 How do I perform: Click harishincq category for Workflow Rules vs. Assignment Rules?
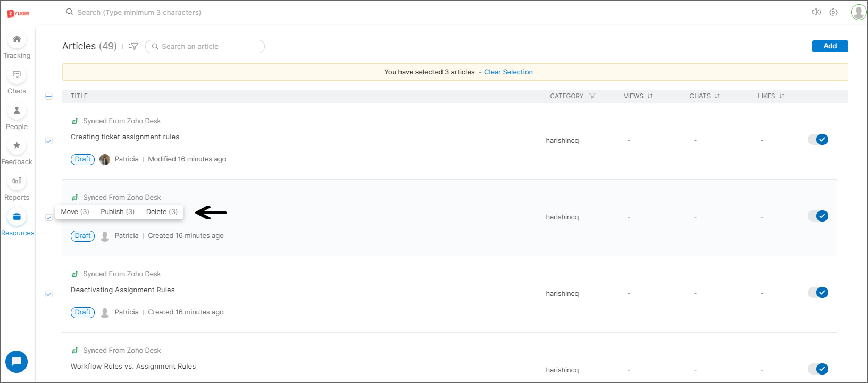[x=562, y=370]
